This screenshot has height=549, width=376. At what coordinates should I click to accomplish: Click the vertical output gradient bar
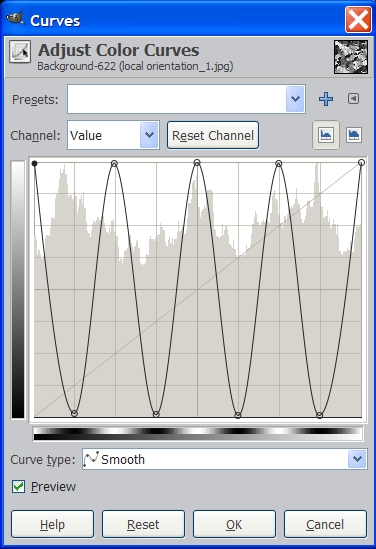[x=18, y=290]
